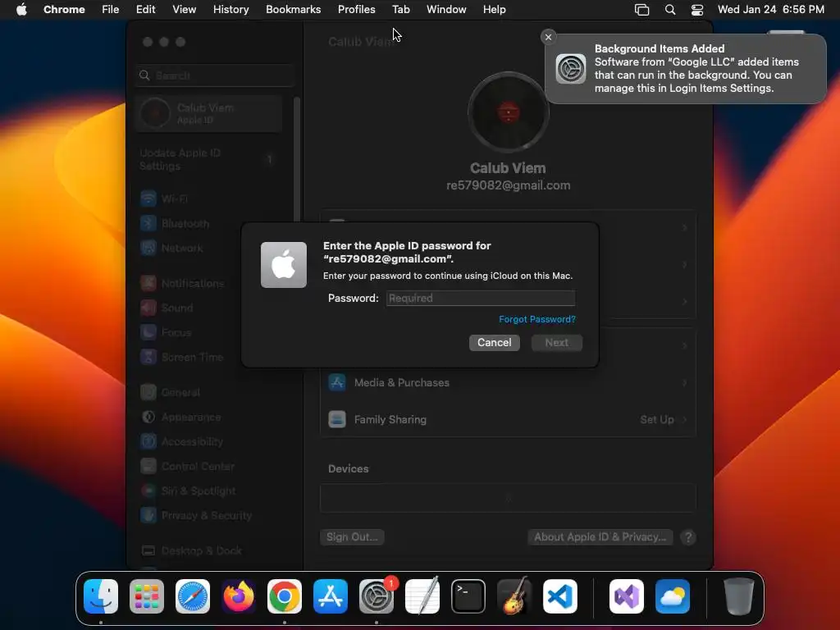Open System Settings dock icon with badge
840x630 pixels.
377,596
